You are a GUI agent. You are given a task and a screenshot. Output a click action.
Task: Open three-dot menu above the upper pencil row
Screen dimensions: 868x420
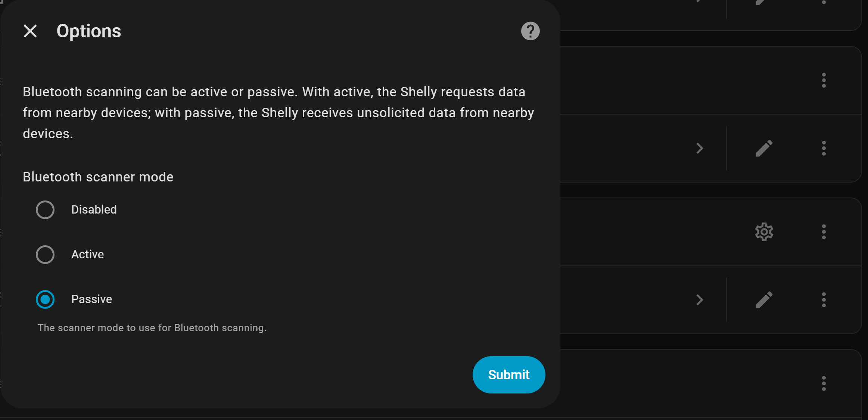pyautogui.click(x=824, y=80)
